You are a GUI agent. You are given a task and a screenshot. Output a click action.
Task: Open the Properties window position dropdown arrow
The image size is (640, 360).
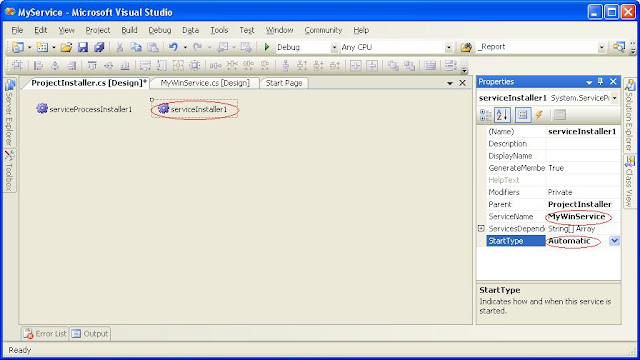589,82
